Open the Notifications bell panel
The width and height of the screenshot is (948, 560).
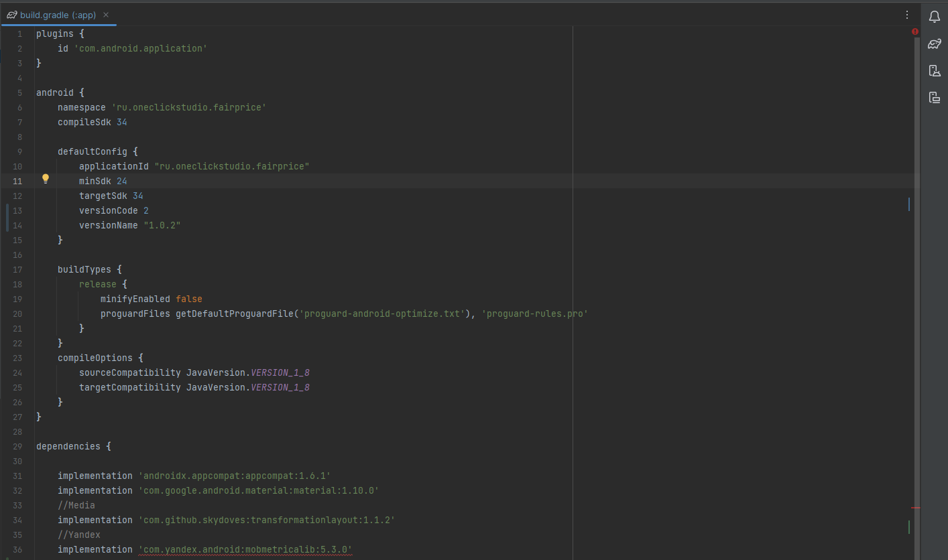coord(935,17)
